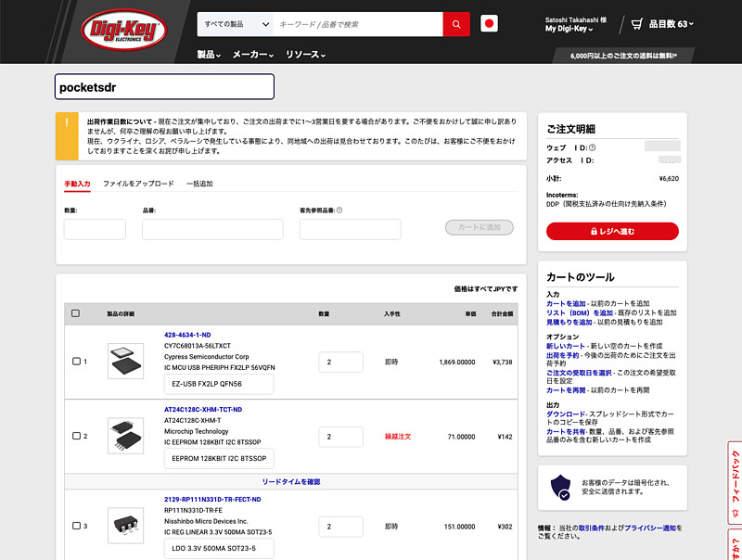Screen dimensions: 742x560
Task: Click the Digi-Key Electronics logo
Action: pyautogui.click(x=123, y=30)
